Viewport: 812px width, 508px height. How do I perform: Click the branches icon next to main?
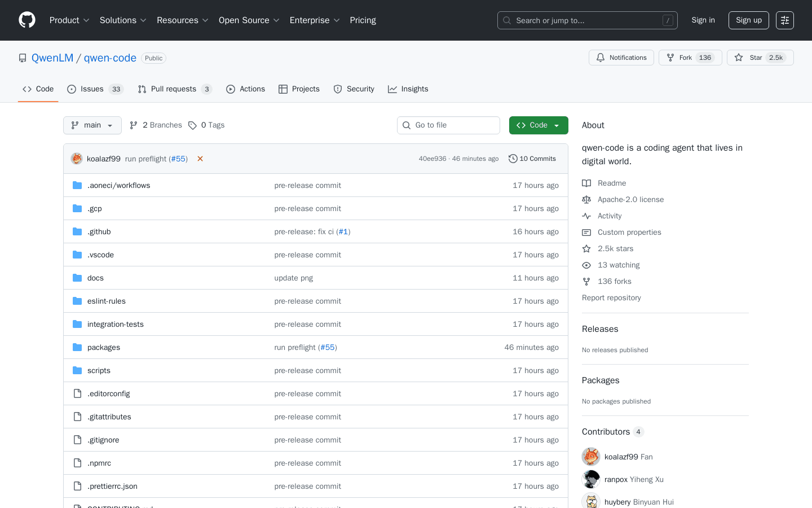133,125
